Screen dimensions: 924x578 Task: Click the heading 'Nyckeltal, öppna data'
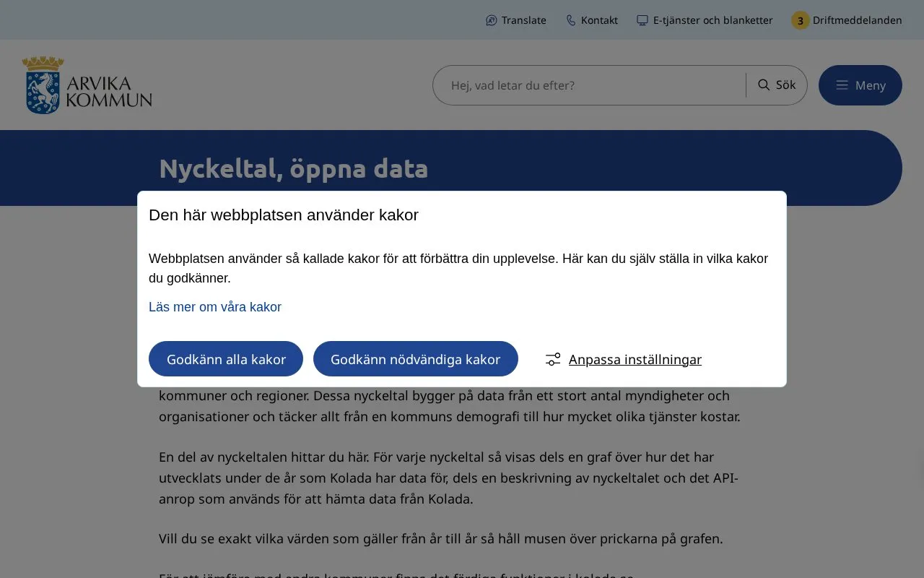click(x=293, y=168)
